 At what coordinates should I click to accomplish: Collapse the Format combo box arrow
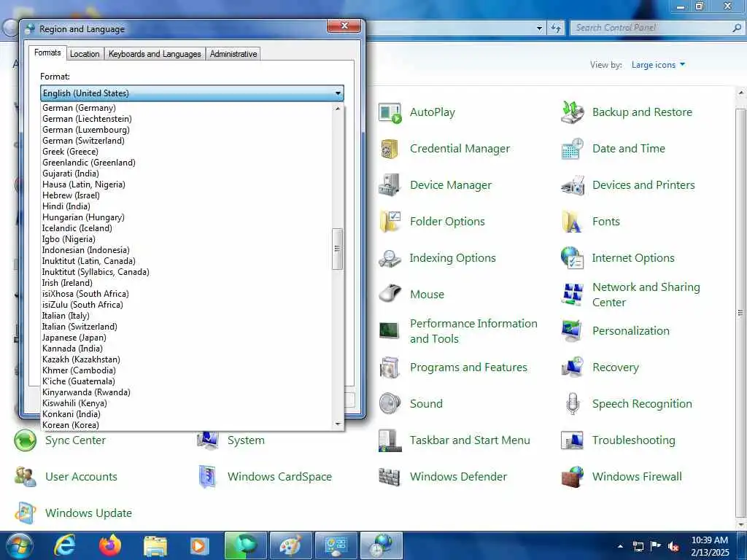click(338, 93)
